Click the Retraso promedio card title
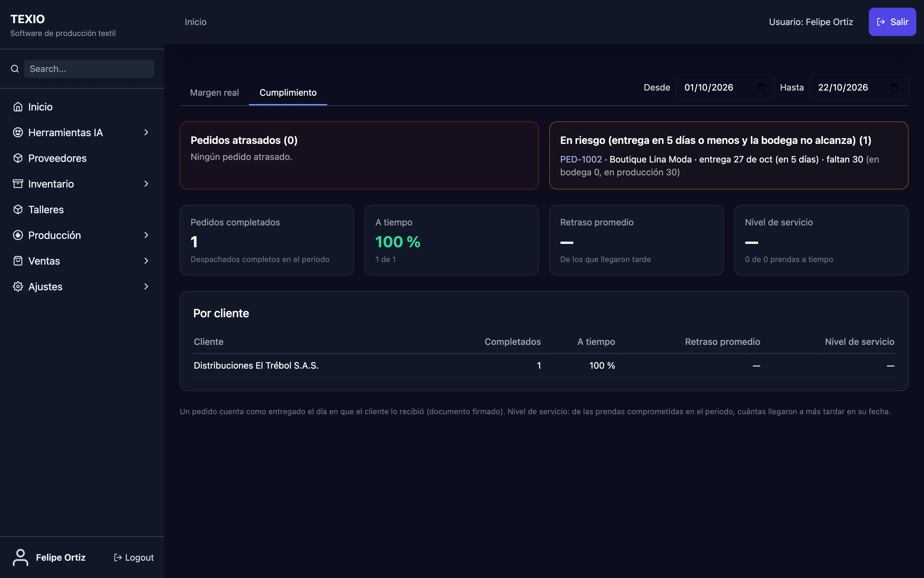Screen dimensions: 924x578 click(596, 222)
